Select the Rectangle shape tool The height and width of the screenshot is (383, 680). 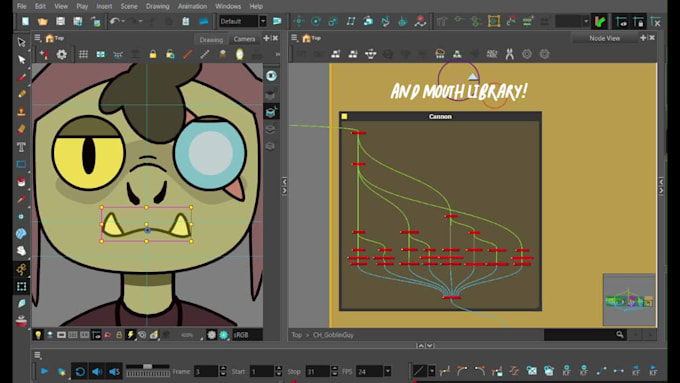[x=21, y=164]
